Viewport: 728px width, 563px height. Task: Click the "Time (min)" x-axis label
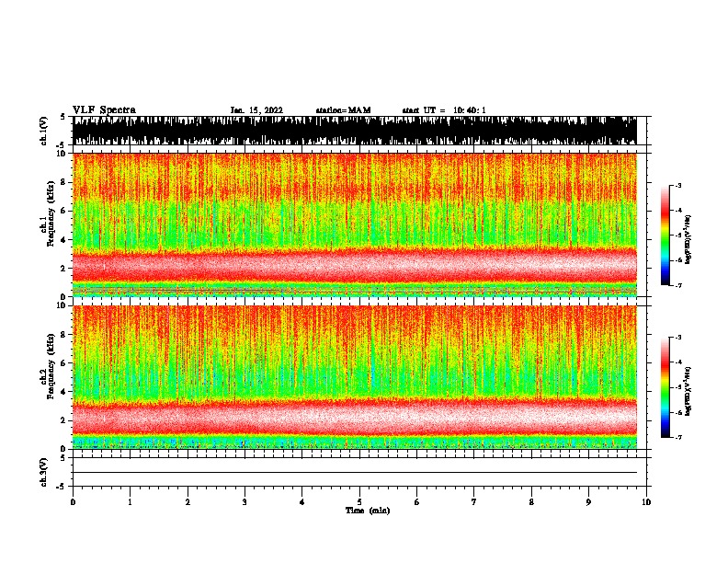pyautogui.click(x=368, y=511)
